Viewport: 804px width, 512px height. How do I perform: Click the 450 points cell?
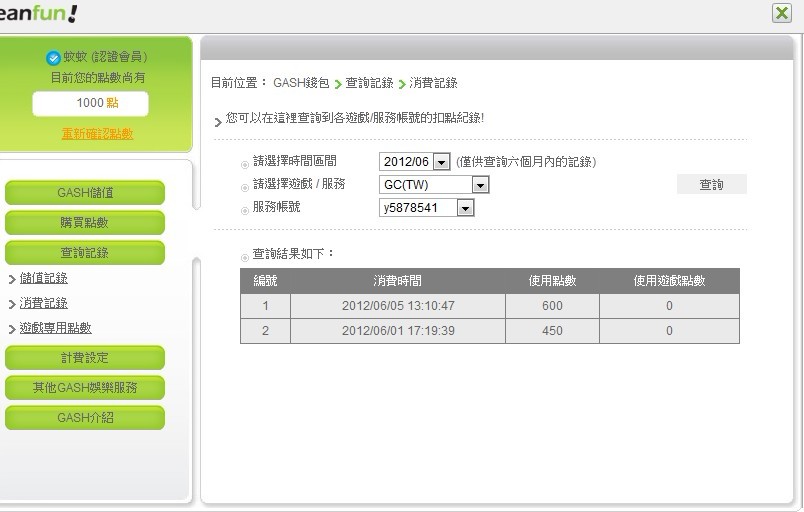pyautogui.click(x=552, y=331)
